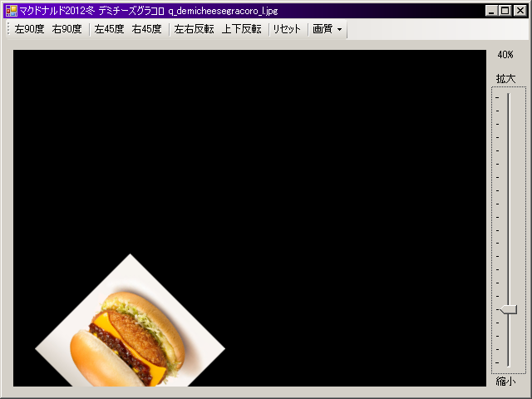Maximize the image viewer window
The image size is (532, 399).
click(505, 11)
